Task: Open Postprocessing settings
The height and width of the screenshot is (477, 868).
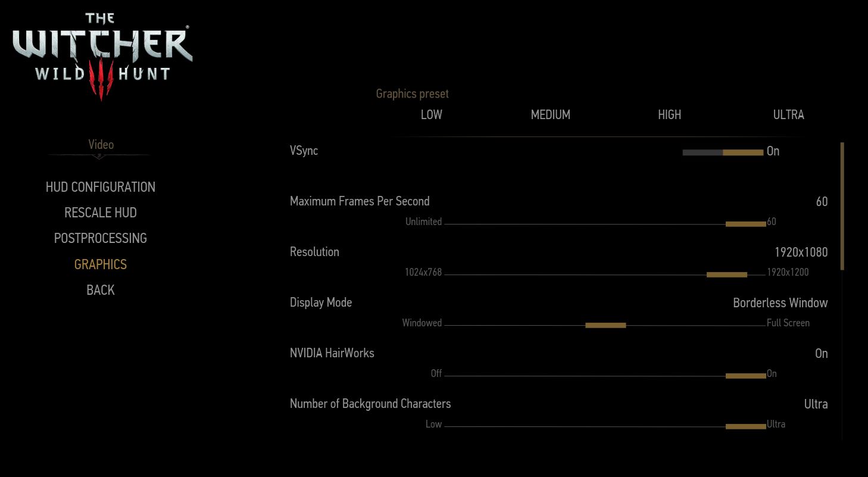Action: tap(101, 238)
